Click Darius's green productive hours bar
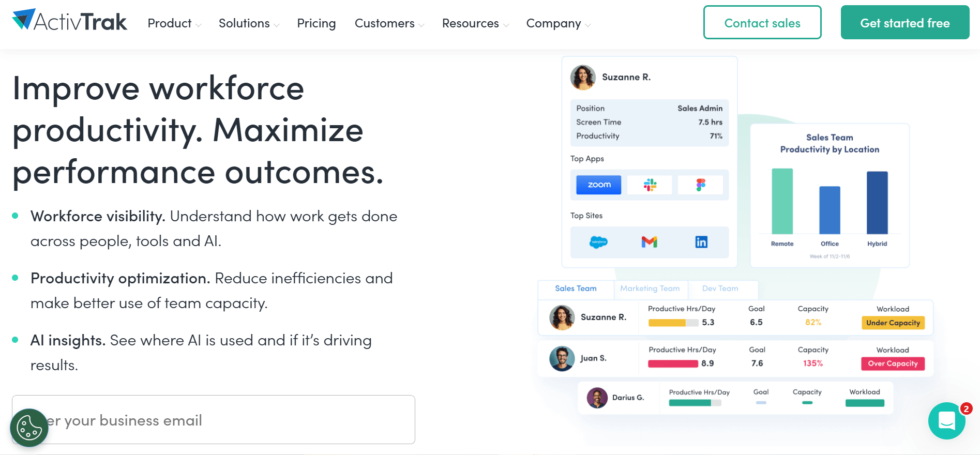 point(690,403)
